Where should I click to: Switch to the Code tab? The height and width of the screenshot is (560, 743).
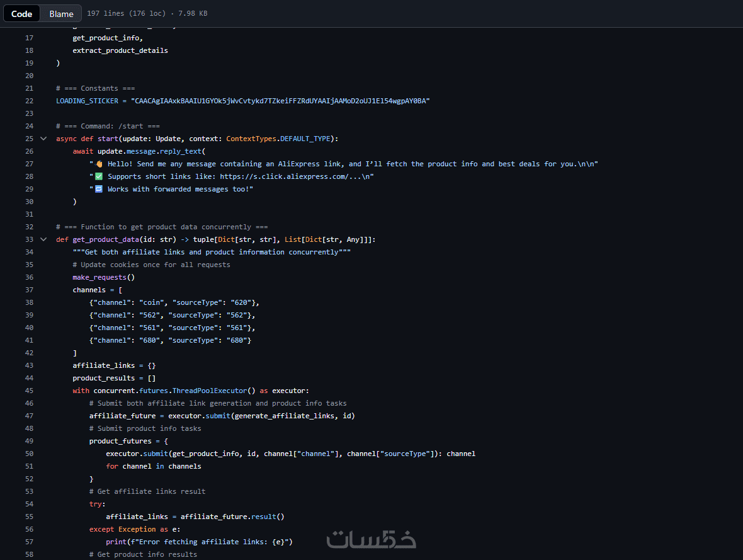click(22, 14)
